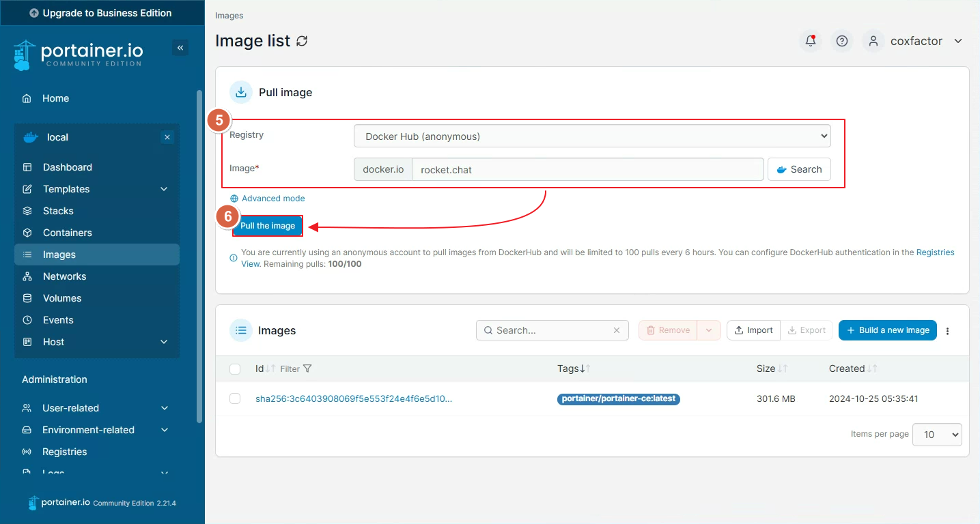This screenshot has height=524, width=980.
Task: Open Dashboard in the sidebar
Action: pos(97,167)
